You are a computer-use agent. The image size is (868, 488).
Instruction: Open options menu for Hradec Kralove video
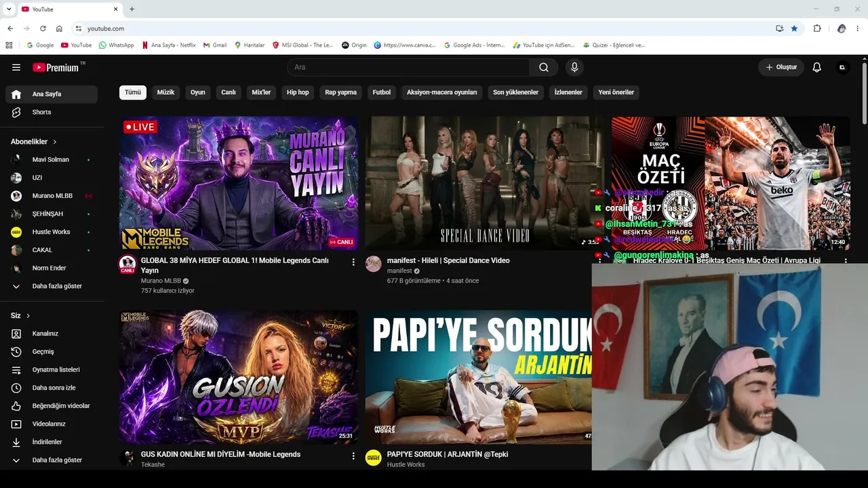[846, 261]
